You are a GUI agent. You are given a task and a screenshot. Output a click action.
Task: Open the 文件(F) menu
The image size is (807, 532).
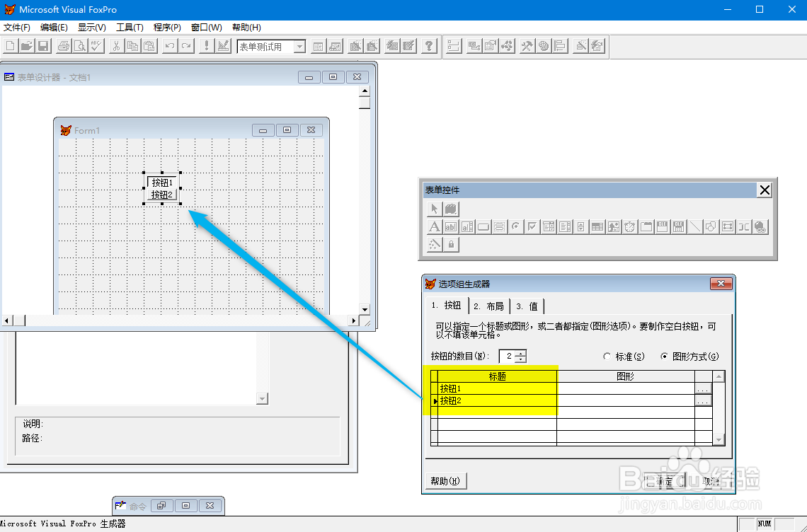click(x=17, y=28)
